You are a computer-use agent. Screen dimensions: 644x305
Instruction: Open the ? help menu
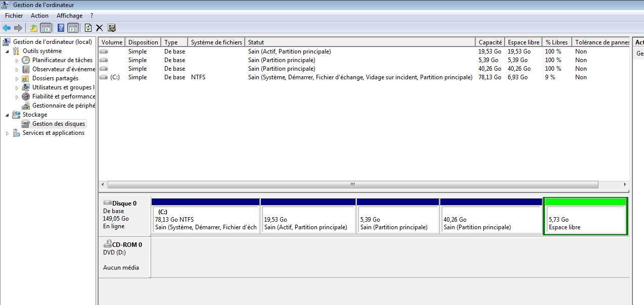91,16
